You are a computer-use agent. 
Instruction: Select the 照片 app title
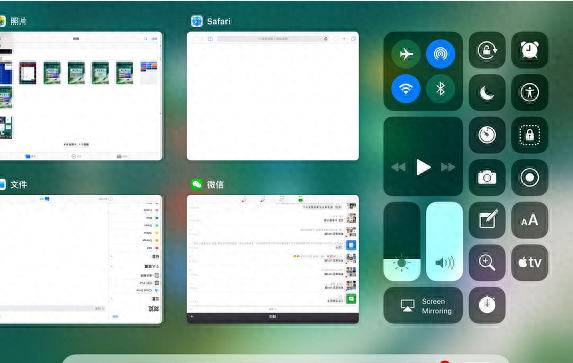click(x=18, y=21)
